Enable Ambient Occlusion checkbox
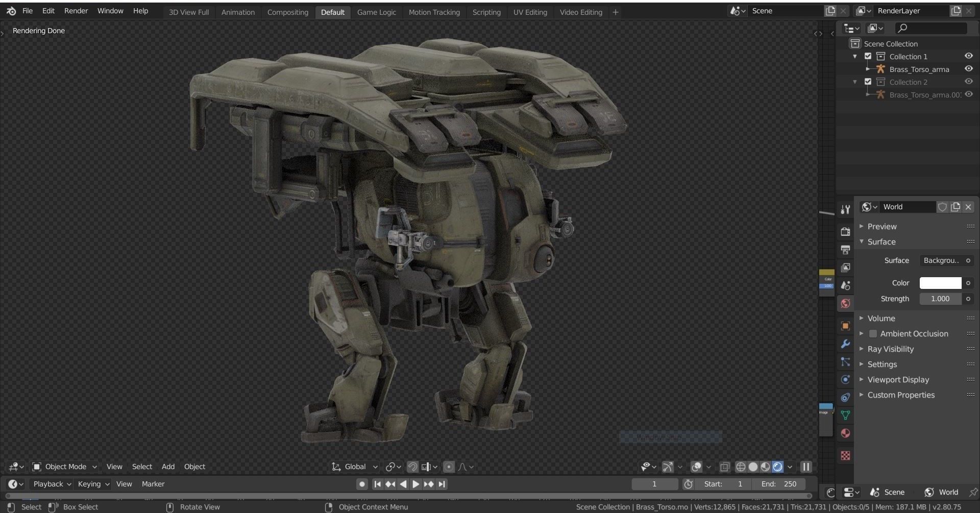980x513 pixels. [x=873, y=333]
